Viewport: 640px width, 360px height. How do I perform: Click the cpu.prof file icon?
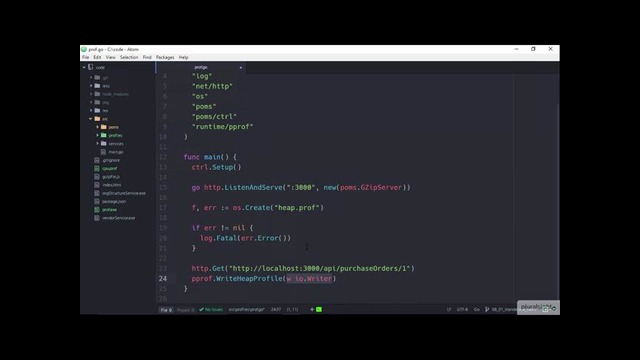point(97,168)
